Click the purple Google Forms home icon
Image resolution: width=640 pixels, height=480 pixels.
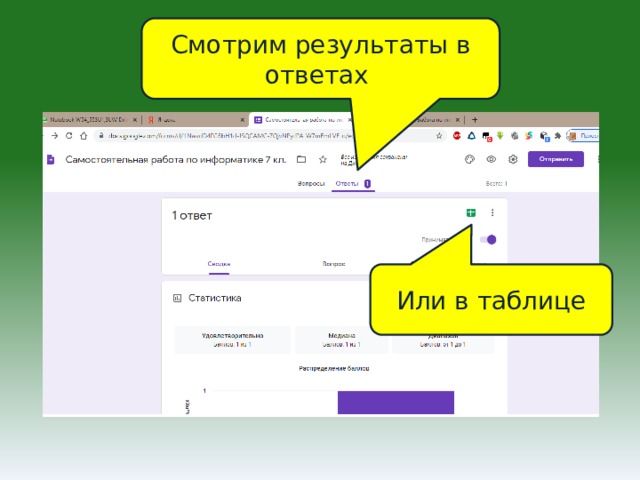click(x=51, y=159)
